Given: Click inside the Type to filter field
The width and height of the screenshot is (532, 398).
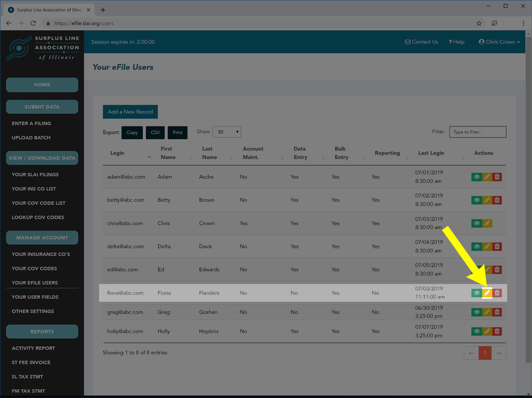Looking at the screenshot, I should (x=477, y=132).
